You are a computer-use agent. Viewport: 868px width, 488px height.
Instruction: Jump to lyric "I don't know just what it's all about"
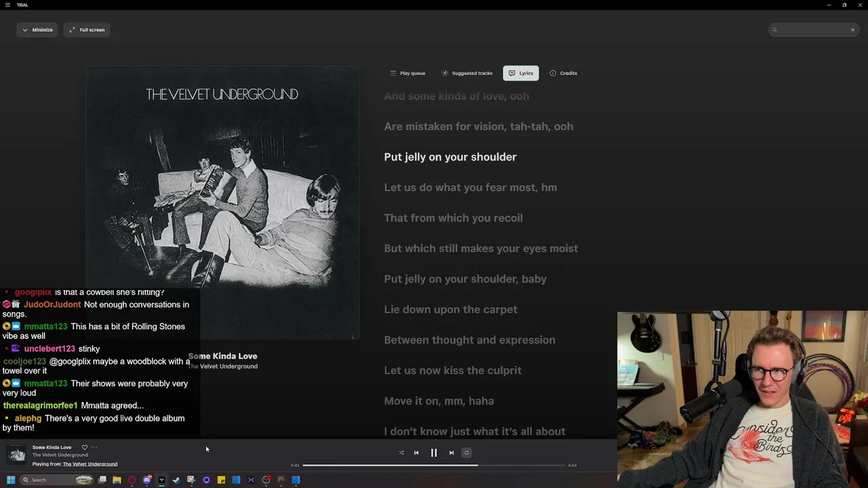coord(475,432)
